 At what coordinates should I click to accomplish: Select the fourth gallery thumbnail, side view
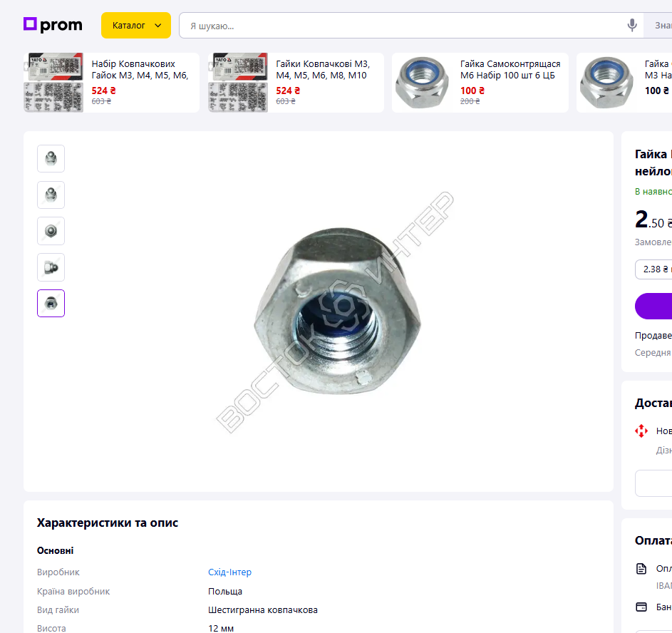[x=51, y=267]
